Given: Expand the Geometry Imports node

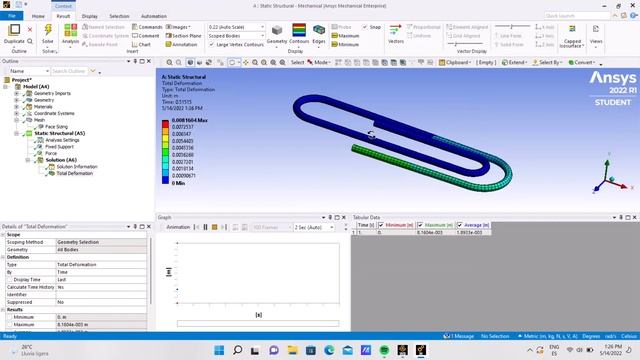Looking at the screenshot, I should (17, 93).
